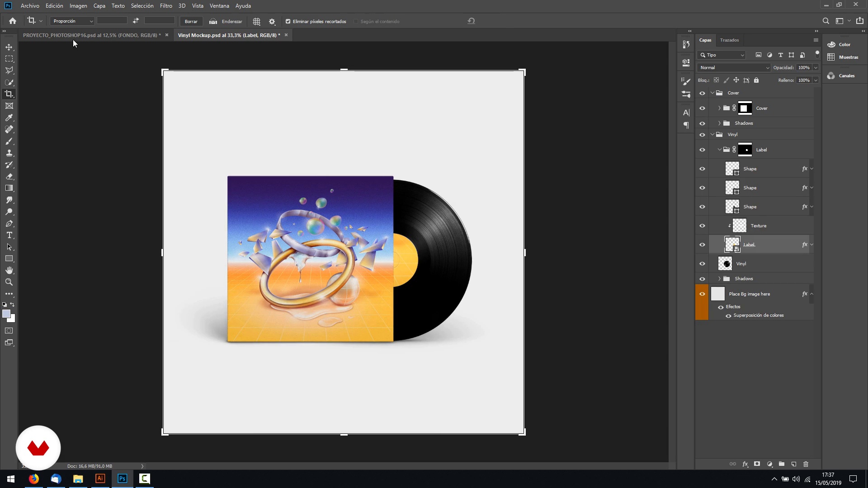Open the Opacidad value dropdown
Screen dimensions: 868x488
coord(816,68)
